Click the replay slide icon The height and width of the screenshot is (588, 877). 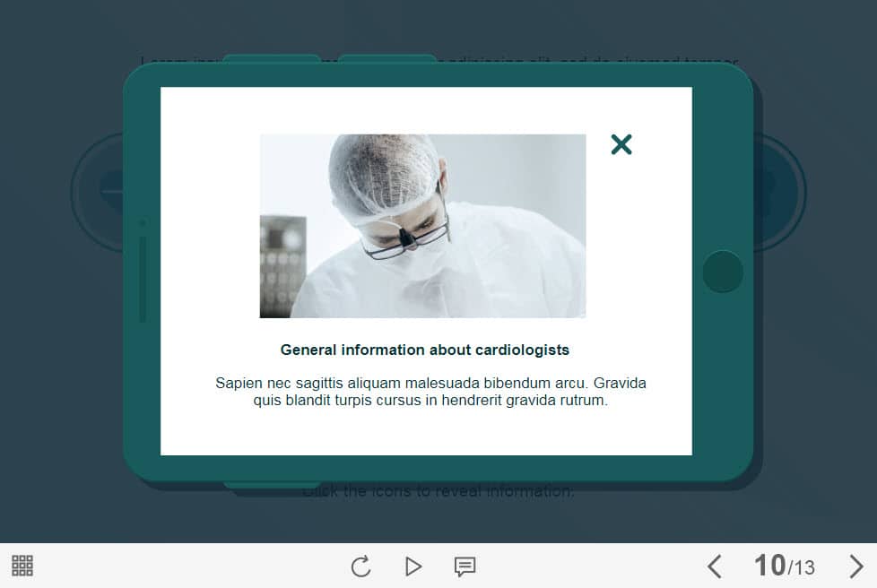[360, 566]
